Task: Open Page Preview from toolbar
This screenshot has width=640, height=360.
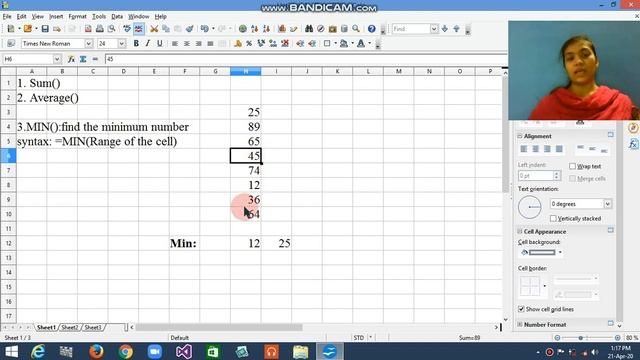Action: point(111,29)
